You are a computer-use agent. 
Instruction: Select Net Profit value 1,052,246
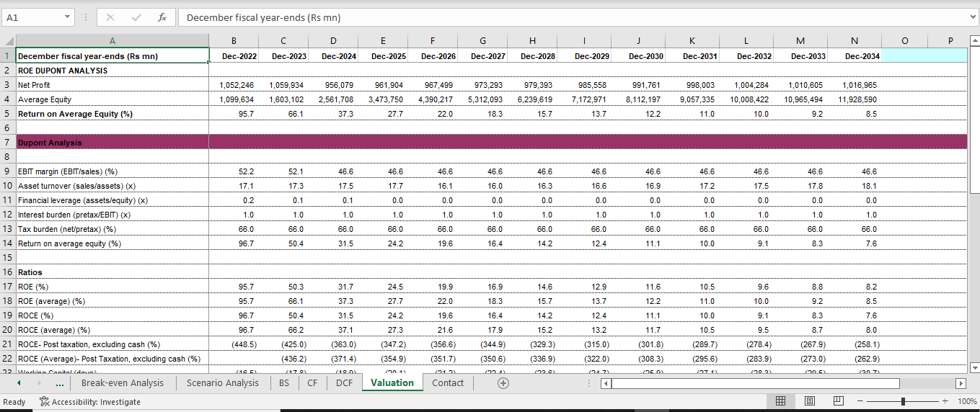point(234,85)
